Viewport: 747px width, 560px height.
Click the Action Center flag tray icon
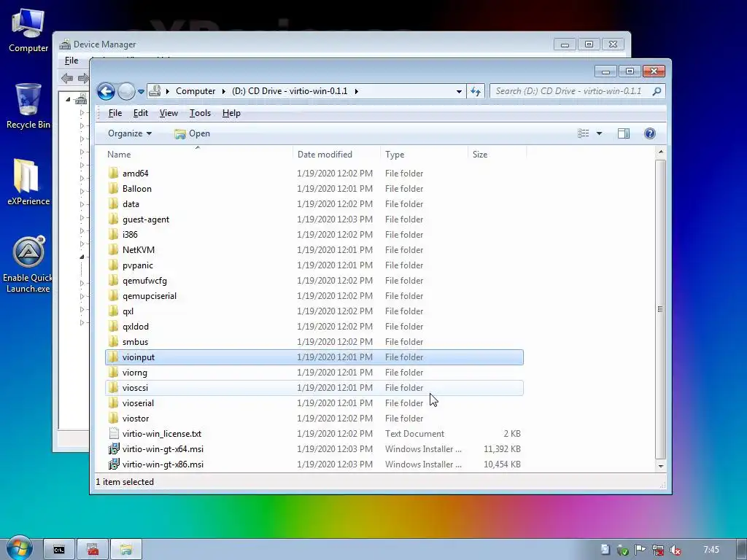point(640,550)
